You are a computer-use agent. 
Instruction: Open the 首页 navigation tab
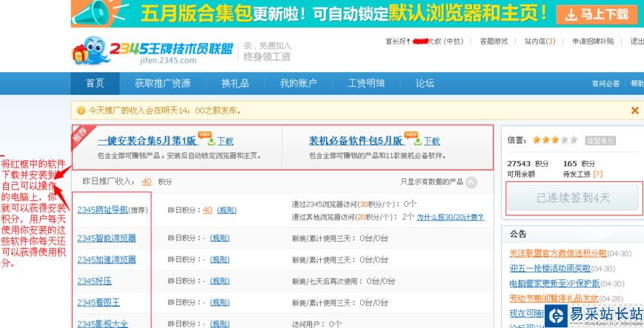pos(95,83)
